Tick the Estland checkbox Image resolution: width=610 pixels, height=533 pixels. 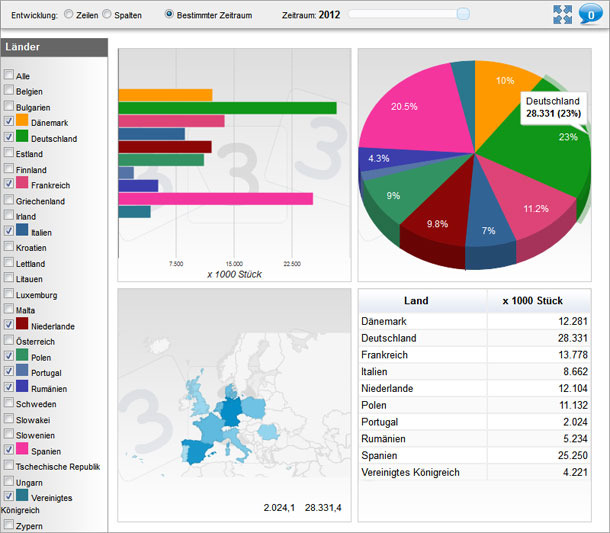point(9,152)
